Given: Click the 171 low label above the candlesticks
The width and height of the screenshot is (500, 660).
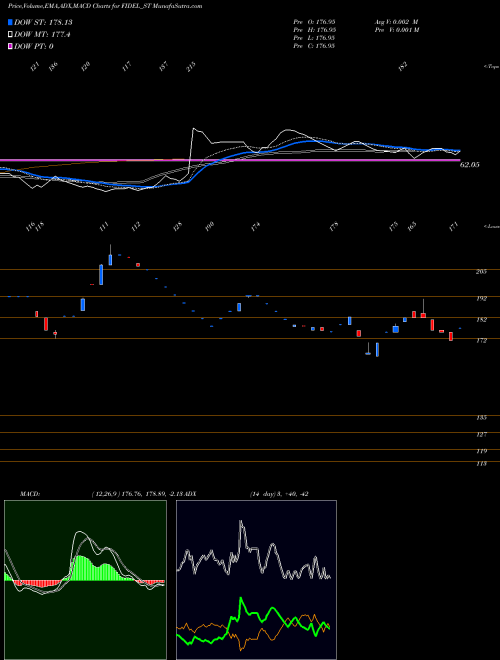Looking at the screenshot, I should 456,226.
